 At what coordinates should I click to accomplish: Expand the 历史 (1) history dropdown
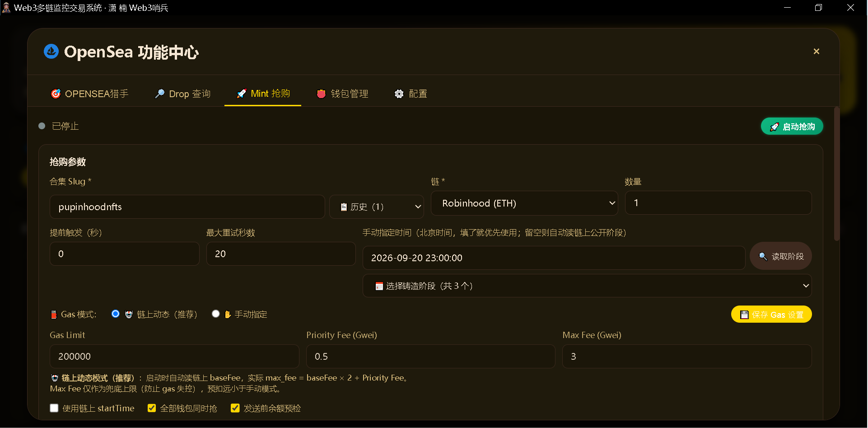[377, 207]
